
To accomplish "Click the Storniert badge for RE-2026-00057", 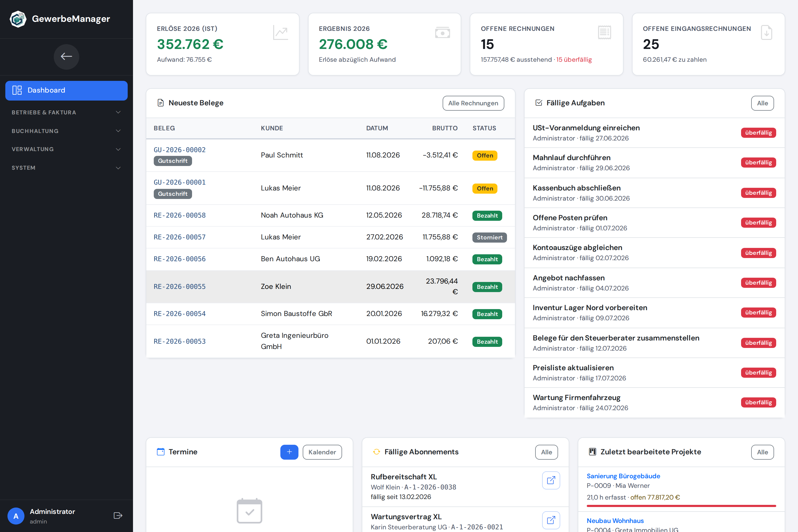I will coord(489,238).
